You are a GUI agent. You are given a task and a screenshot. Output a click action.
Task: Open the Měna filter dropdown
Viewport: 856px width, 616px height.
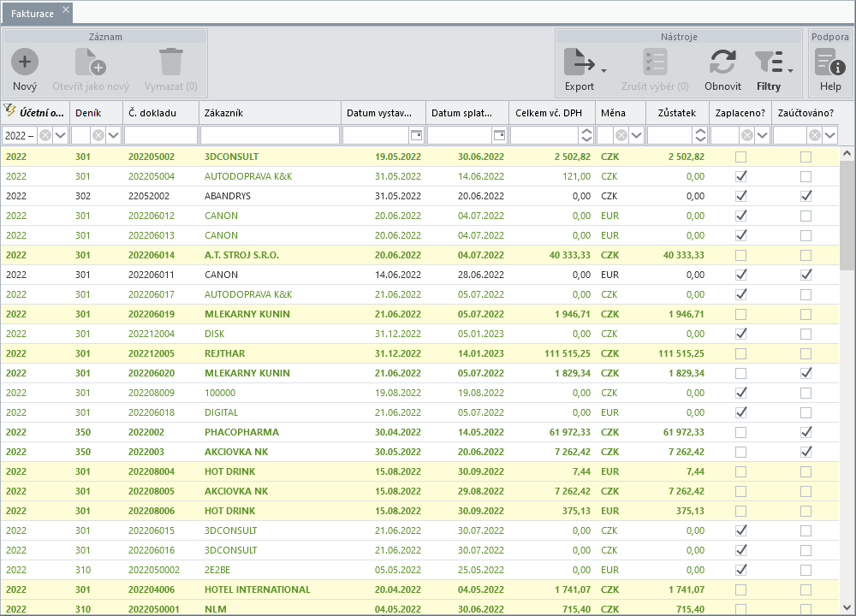click(x=636, y=135)
